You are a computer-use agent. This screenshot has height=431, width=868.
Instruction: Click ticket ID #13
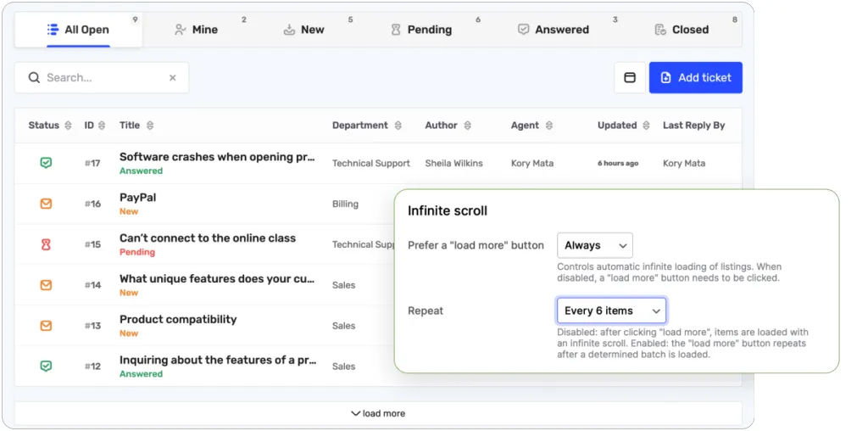point(92,326)
